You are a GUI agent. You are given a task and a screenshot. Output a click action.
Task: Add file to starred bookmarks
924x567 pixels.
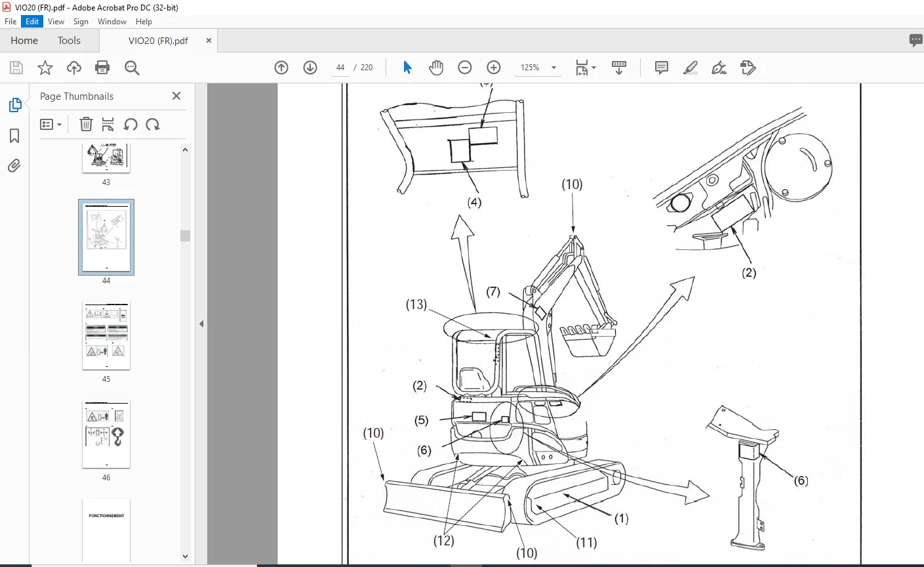[x=45, y=68]
